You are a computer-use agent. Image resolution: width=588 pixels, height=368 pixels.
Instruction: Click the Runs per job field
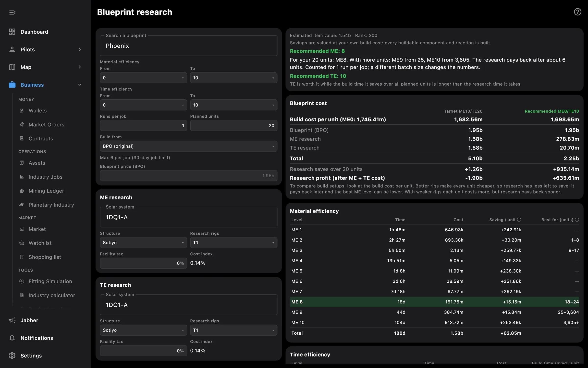(143, 126)
